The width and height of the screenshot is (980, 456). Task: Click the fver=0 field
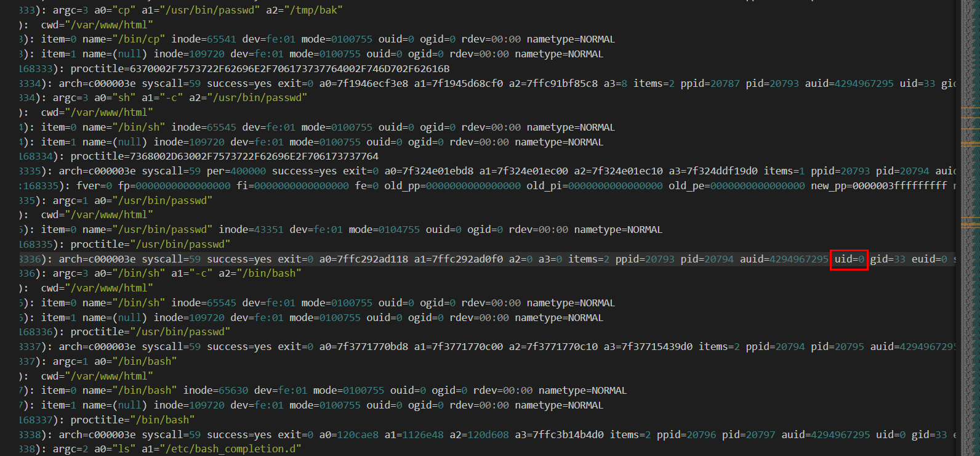pyautogui.click(x=94, y=185)
